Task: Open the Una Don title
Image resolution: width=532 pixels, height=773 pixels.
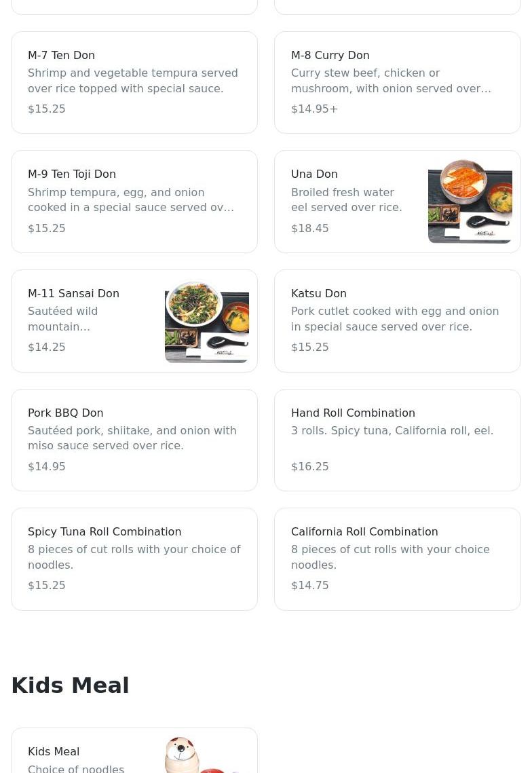Action: point(314,174)
